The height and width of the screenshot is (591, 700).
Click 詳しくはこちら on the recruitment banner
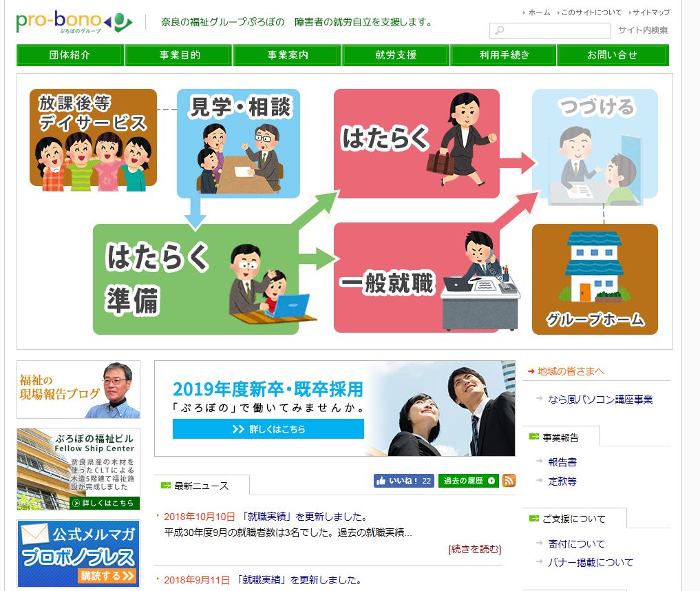[x=268, y=429]
